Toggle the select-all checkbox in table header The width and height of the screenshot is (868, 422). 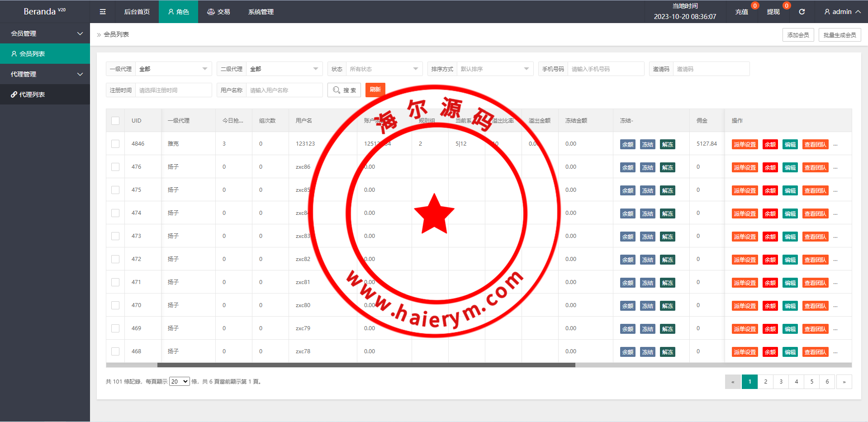click(x=115, y=121)
